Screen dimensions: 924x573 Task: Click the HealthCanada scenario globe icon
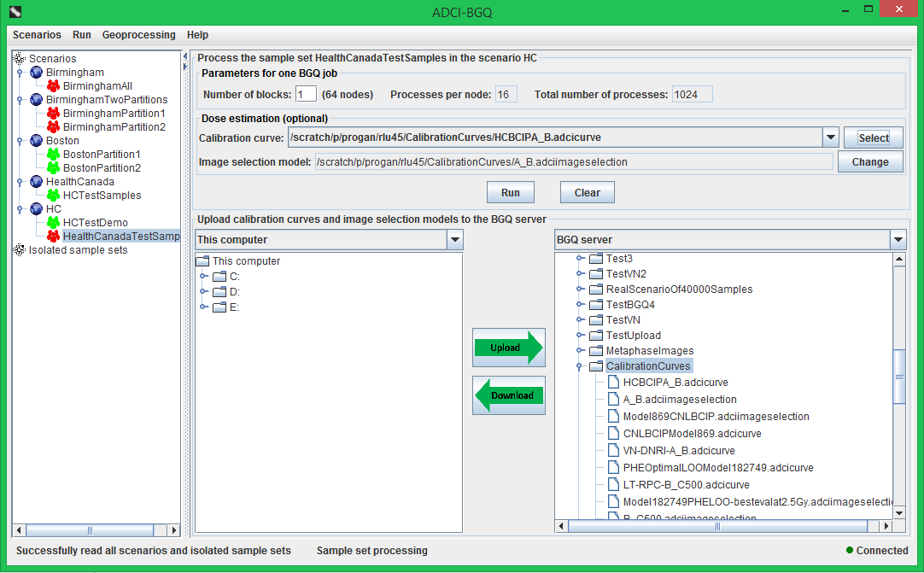(x=37, y=182)
